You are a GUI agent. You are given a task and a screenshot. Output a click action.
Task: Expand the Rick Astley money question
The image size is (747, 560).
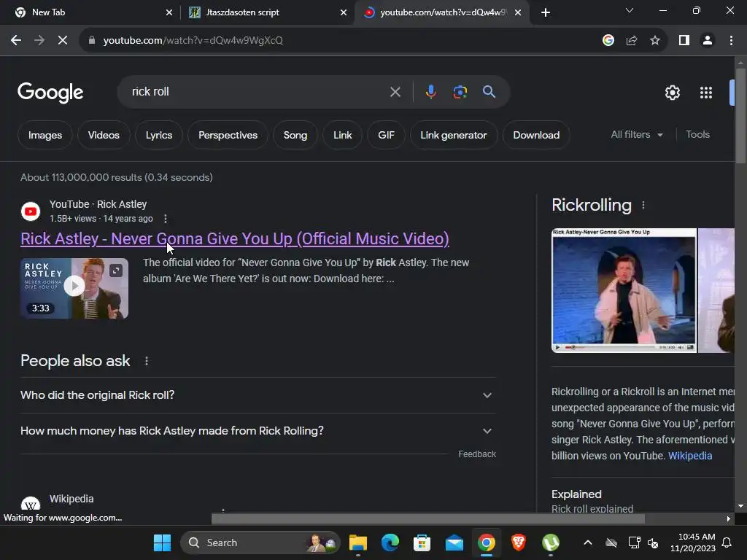258,431
